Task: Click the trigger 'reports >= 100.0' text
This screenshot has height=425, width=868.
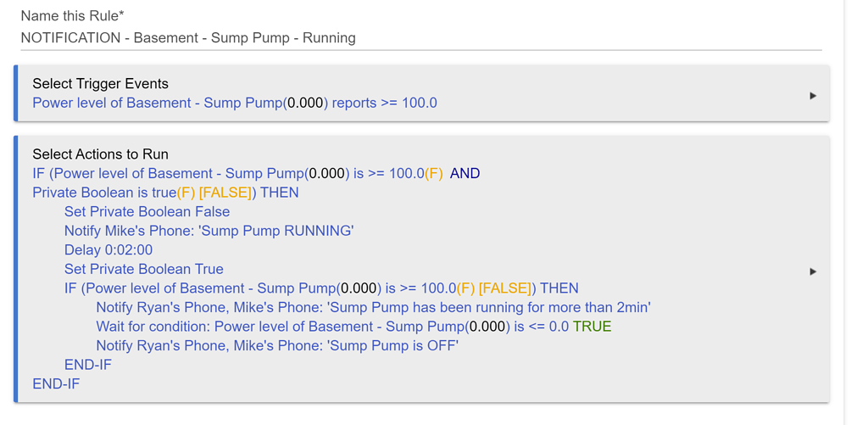Action: (x=384, y=103)
